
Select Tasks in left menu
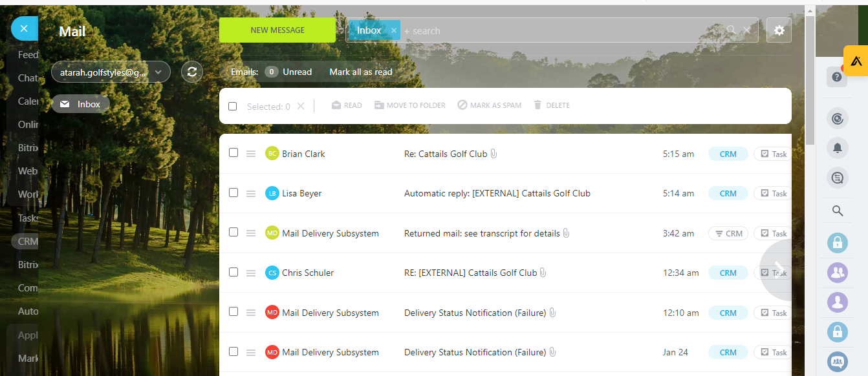[28, 218]
